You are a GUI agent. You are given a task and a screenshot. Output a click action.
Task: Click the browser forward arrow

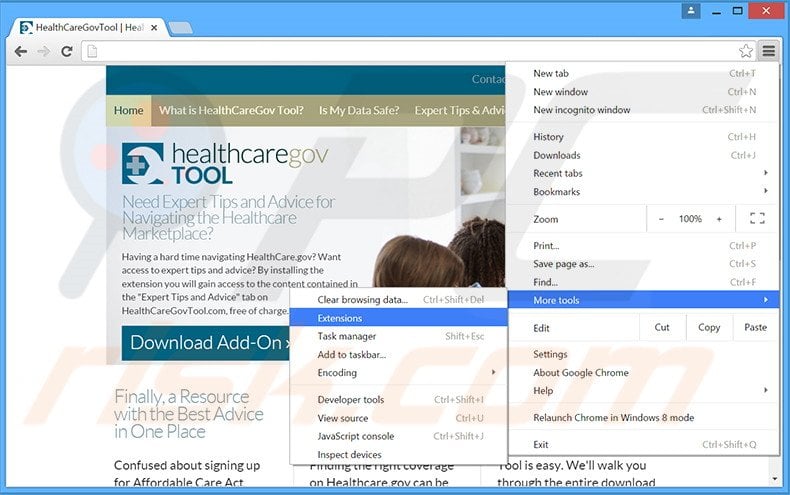44,51
